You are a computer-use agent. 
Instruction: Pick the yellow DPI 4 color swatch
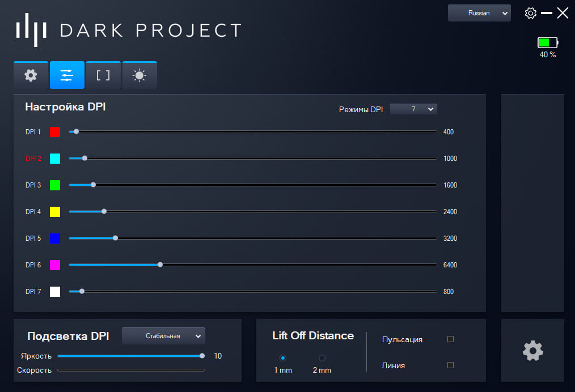[55, 212]
